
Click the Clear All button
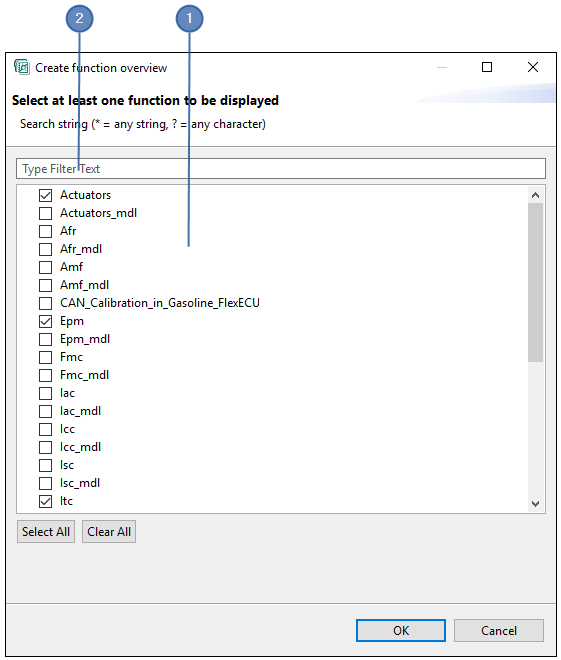coord(109,532)
